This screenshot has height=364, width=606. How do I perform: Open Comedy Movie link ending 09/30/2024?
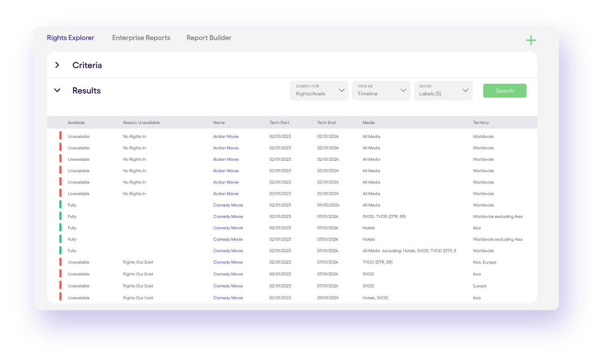pyautogui.click(x=228, y=205)
